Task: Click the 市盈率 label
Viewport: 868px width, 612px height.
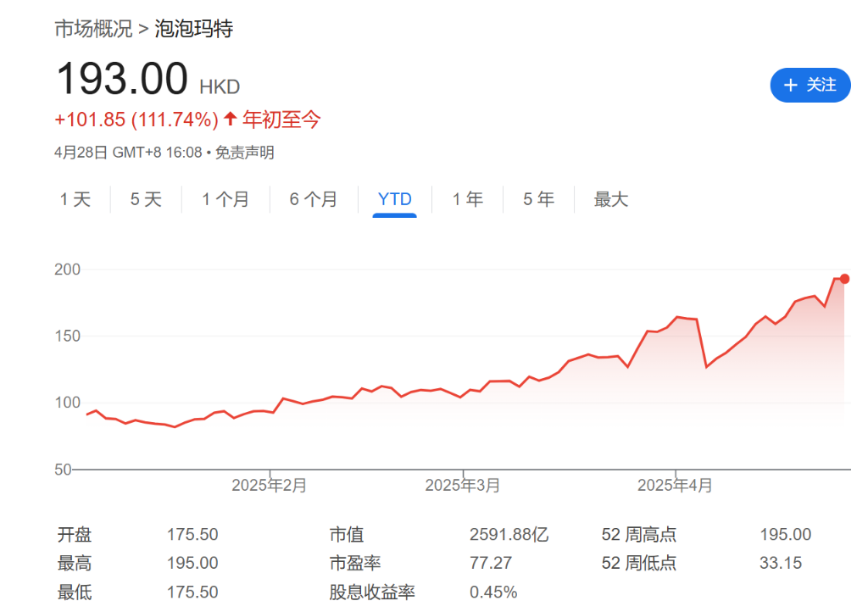Action: point(355,564)
